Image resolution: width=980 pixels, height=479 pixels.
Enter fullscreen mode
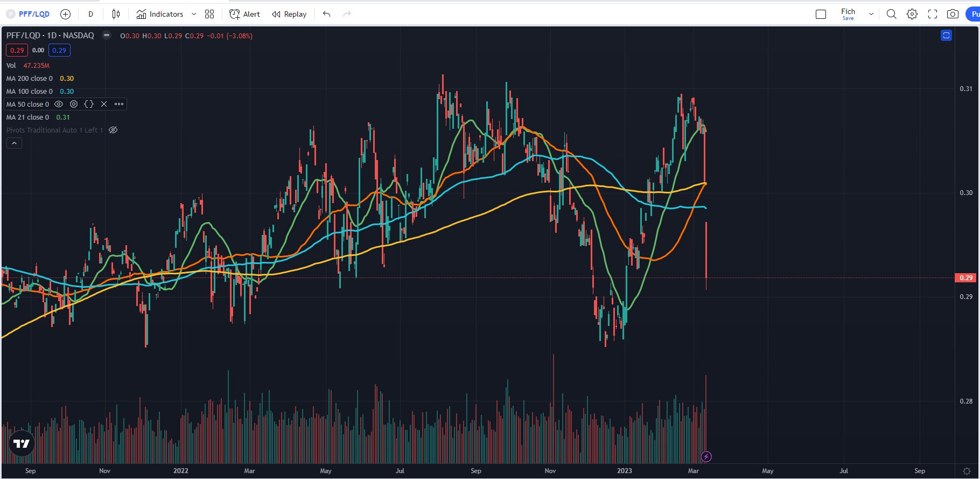click(933, 14)
